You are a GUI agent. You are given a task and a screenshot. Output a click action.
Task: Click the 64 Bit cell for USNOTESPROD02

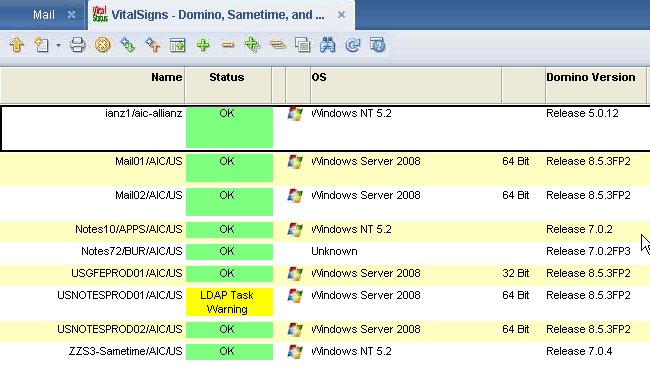coord(515,329)
